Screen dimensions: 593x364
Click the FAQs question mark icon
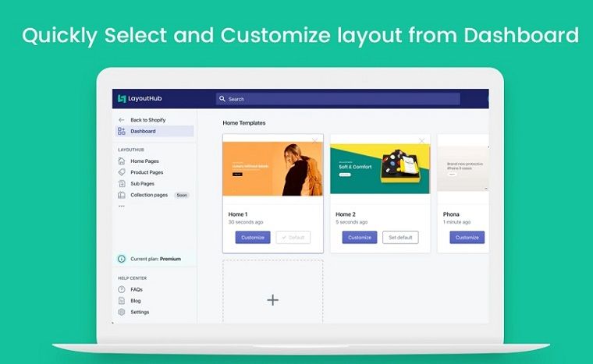coord(122,289)
